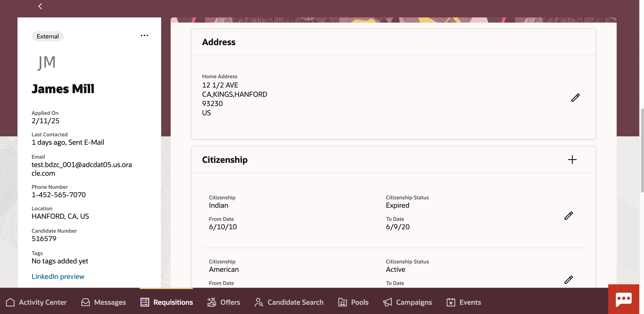644x314 pixels.
Task: Click the LinkedIn preview link
Action: click(x=58, y=276)
